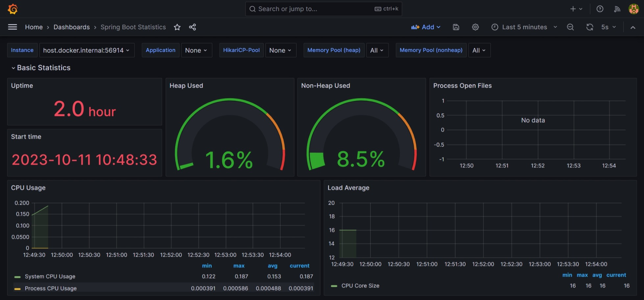Sort CPU Usage legend by max

(x=239, y=266)
